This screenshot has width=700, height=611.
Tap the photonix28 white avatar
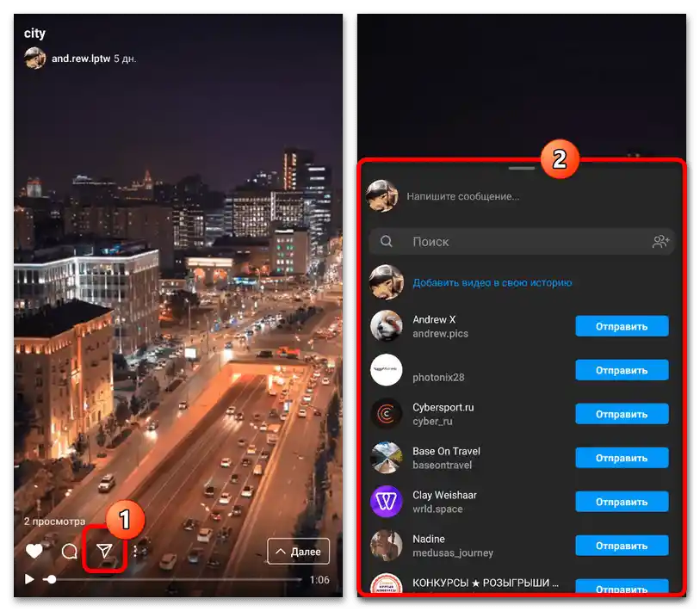tap(386, 369)
